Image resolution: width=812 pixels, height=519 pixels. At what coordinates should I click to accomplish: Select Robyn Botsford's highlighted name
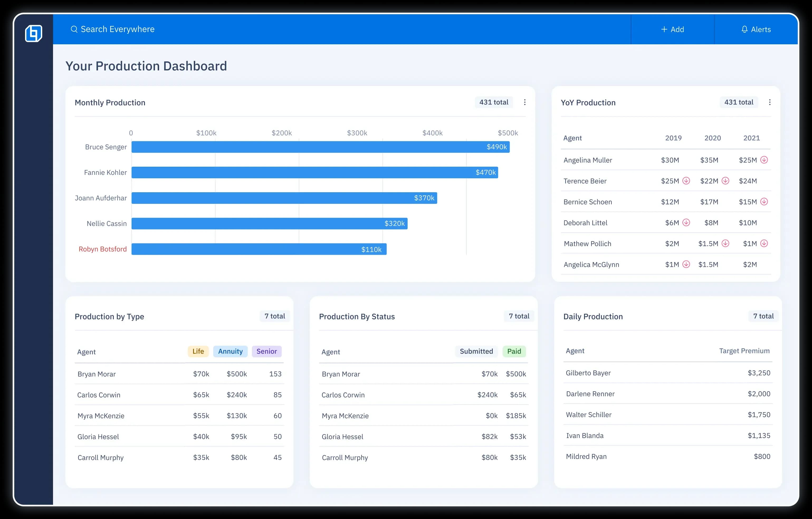(x=103, y=249)
